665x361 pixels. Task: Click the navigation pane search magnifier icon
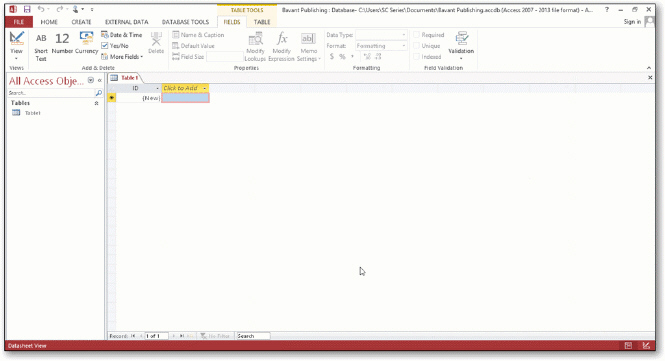pos(99,93)
